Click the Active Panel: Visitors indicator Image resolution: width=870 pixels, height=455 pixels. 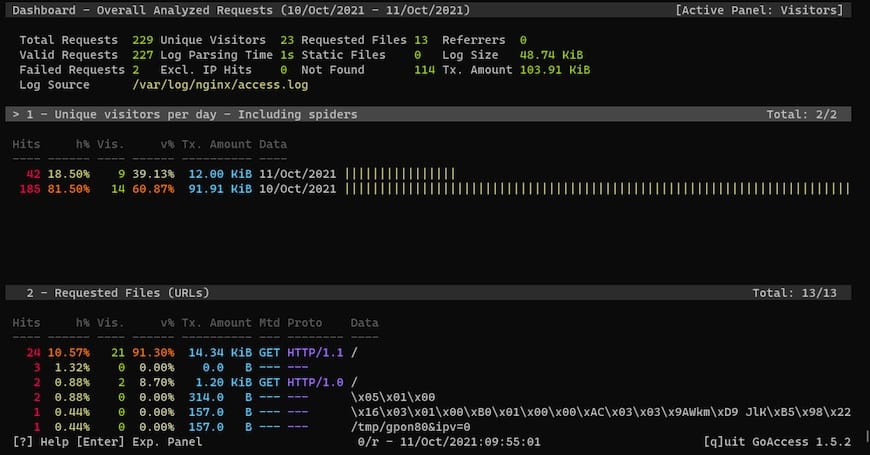[759, 10]
